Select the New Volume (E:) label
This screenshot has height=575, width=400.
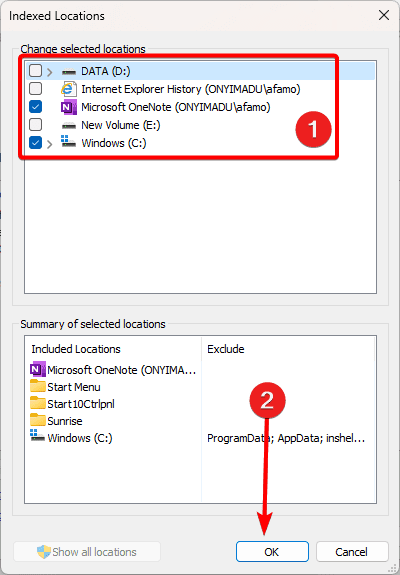click(121, 125)
